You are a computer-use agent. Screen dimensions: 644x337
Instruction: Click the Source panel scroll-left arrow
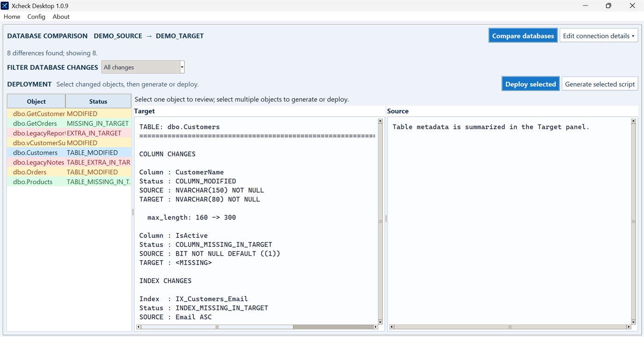[x=392, y=327]
